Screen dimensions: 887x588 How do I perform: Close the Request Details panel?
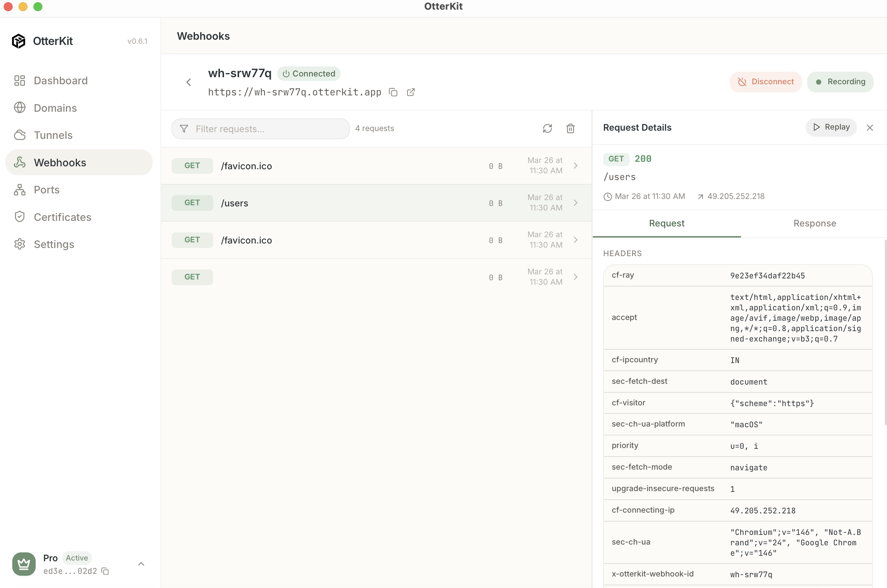click(870, 128)
